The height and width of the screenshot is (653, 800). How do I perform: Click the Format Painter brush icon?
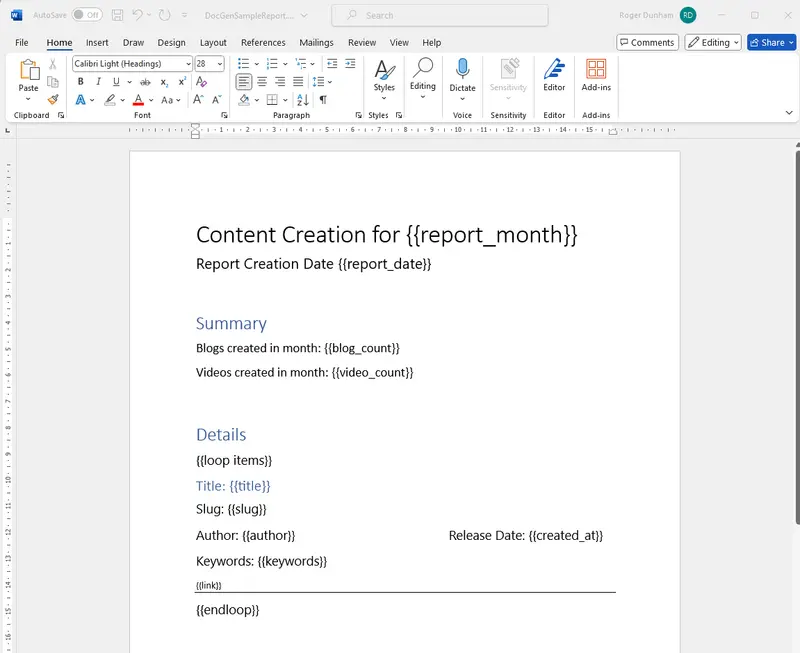(x=53, y=99)
